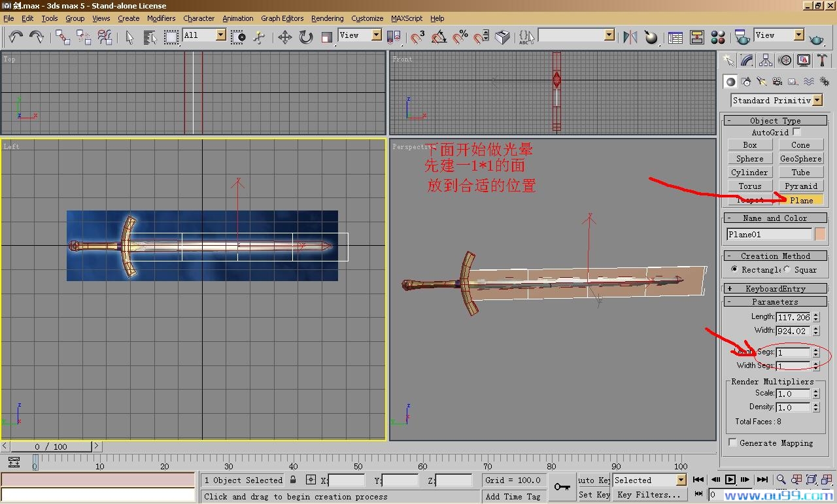Image resolution: width=837 pixels, height=504 pixels.
Task: Open the Curve Editor toolbar icon
Action: click(x=675, y=37)
